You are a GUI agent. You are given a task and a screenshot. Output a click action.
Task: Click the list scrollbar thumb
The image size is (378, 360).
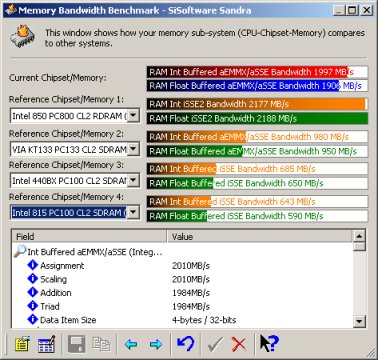[x=359, y=247]
